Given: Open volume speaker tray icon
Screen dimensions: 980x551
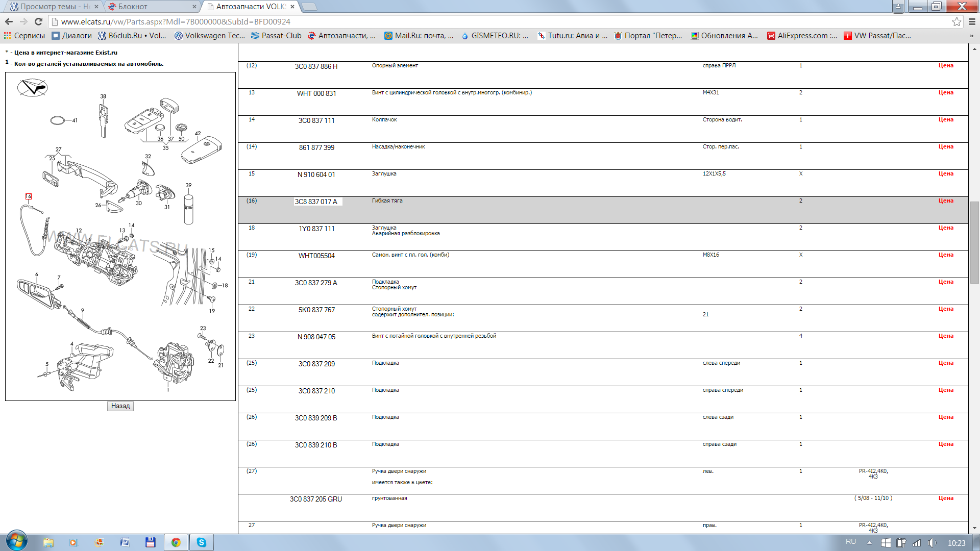Looking at the screenshot, I should pos(932,543).
